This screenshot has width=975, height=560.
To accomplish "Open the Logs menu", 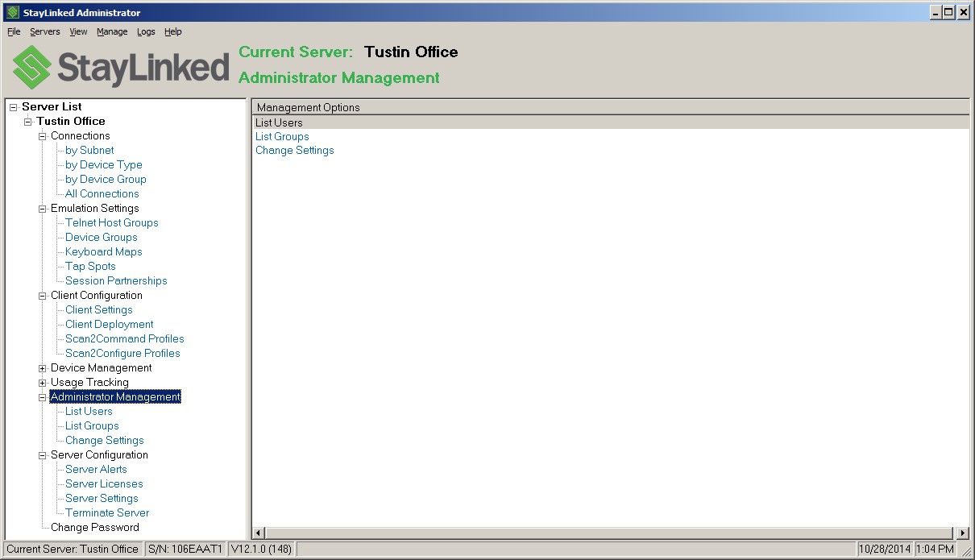I will tap(146, 31).
